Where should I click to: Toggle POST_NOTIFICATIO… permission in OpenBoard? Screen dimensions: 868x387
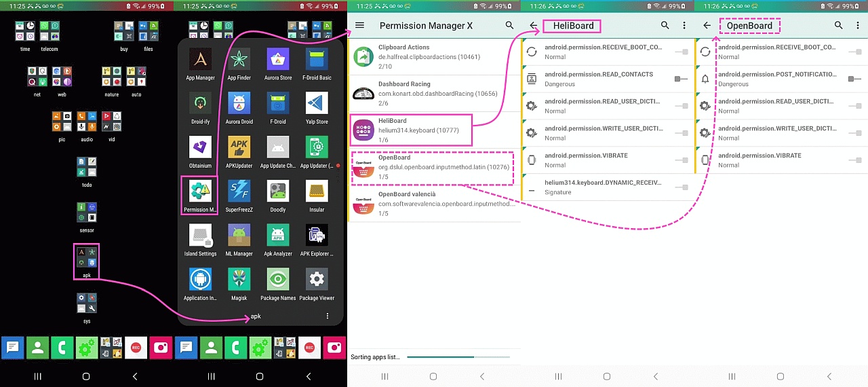[x=855, y=79]
